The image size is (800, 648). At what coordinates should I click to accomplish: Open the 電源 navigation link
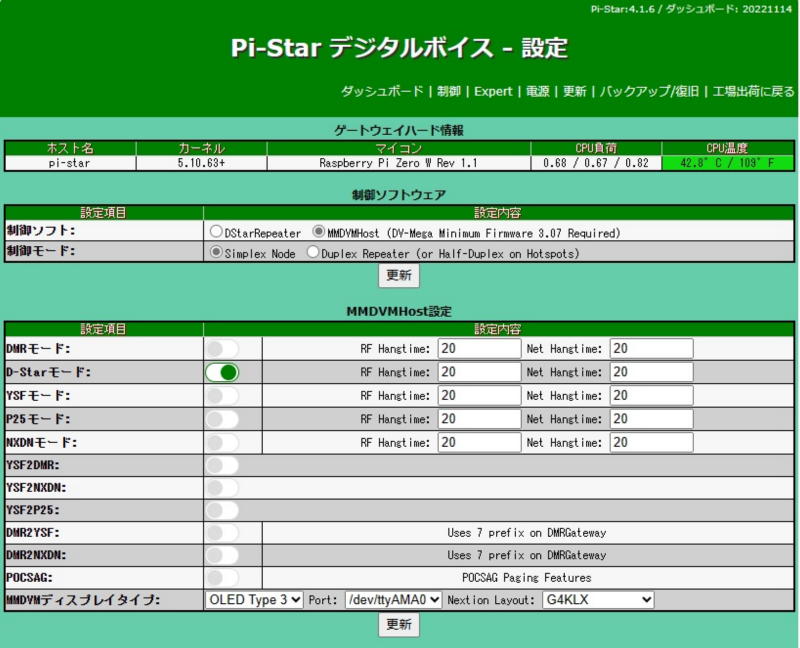[x=538, y=91]
